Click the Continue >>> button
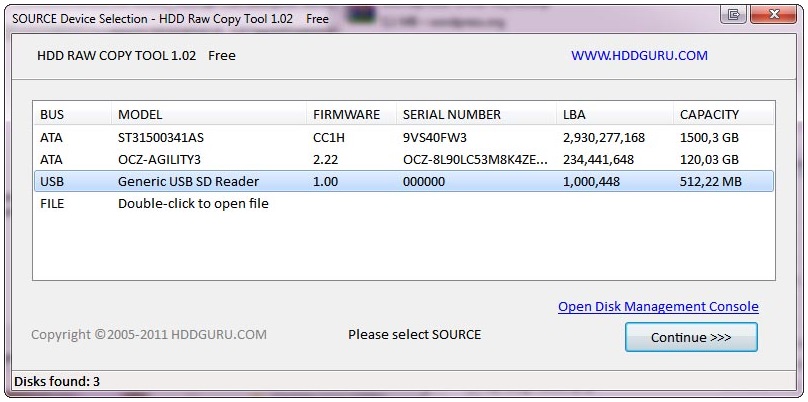This screenshot has height=402, width=808. point(691,338)
